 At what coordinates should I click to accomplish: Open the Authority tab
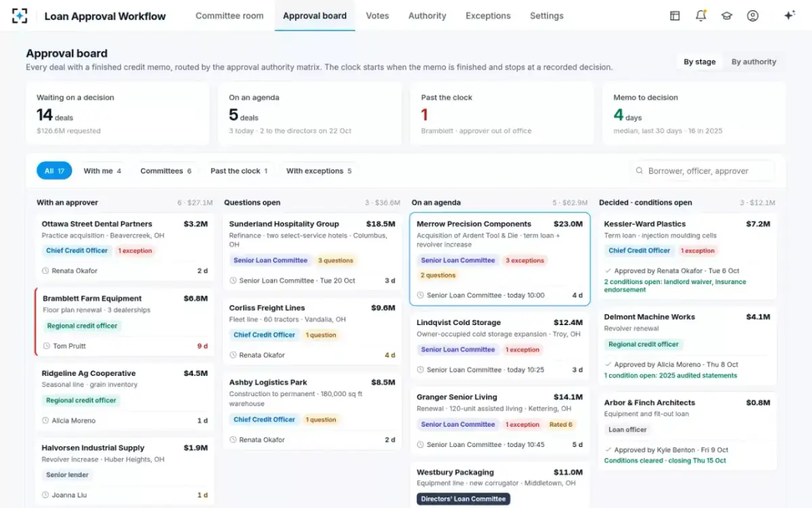pos(427,16)
